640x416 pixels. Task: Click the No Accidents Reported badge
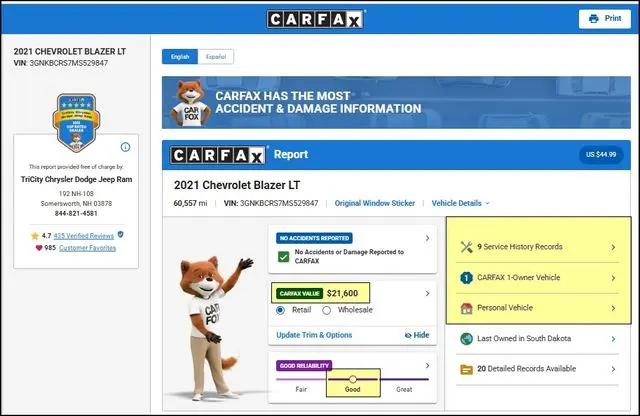click(x=314, y=238)
